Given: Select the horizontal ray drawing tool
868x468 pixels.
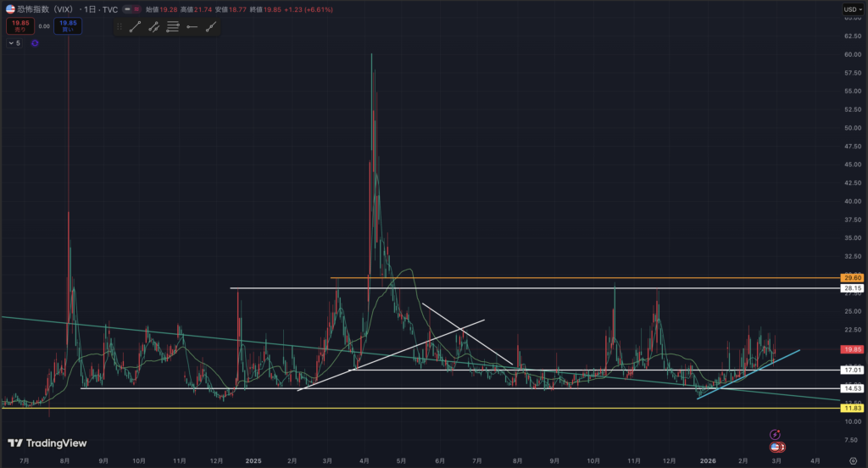Looking at the screenshot, I should (192, 27).
